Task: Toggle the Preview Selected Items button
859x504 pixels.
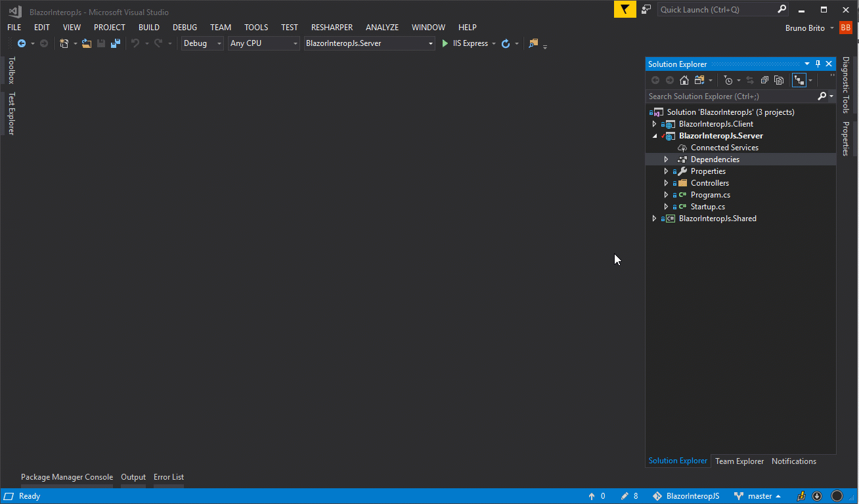Action: 799,80
